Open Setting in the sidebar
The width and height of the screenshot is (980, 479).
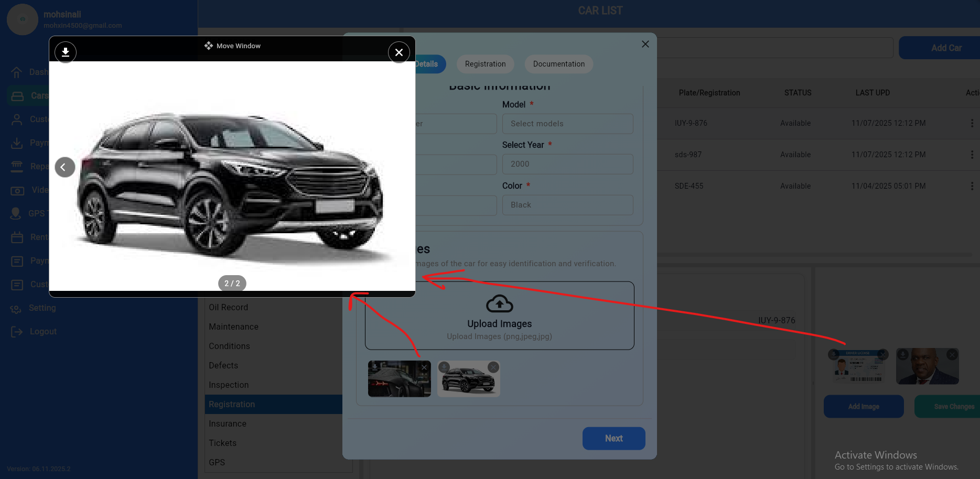click(42, 308)
